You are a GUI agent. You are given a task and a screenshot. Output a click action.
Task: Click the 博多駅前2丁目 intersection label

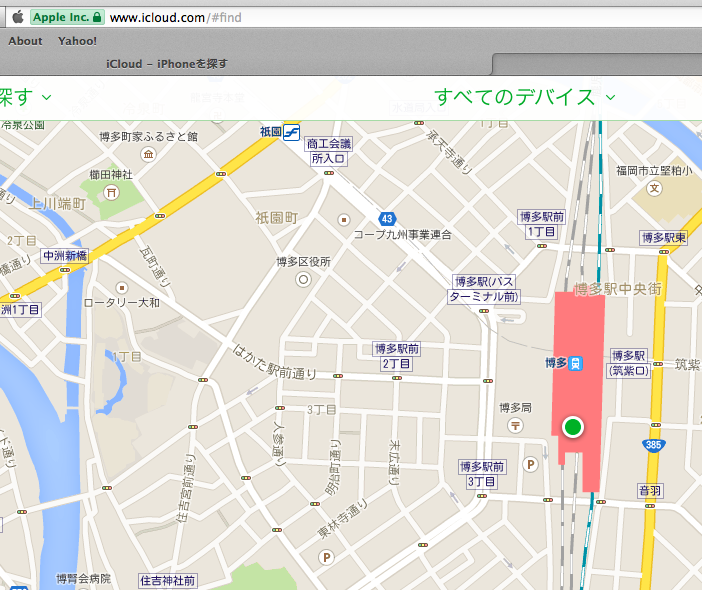397,356
